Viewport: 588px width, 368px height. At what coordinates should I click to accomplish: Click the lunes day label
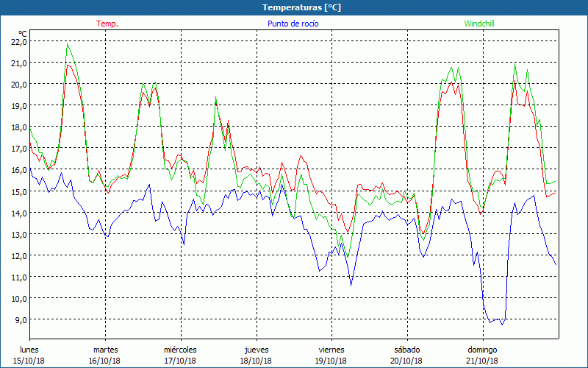[x=29, y=350]
